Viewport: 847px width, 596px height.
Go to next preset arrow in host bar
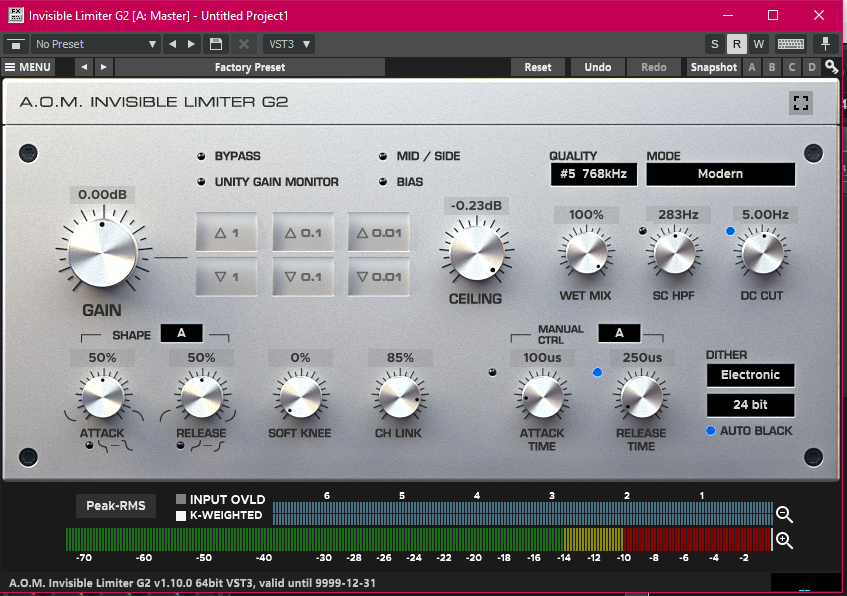(x=191, y=44)
